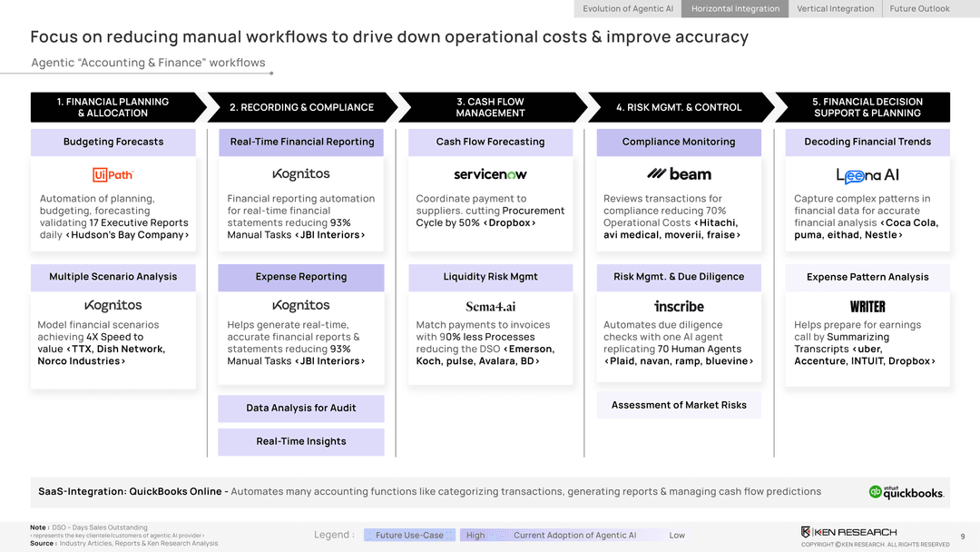Click the Real-Time Insights box
Screen dimensions: 980x552
300,442
